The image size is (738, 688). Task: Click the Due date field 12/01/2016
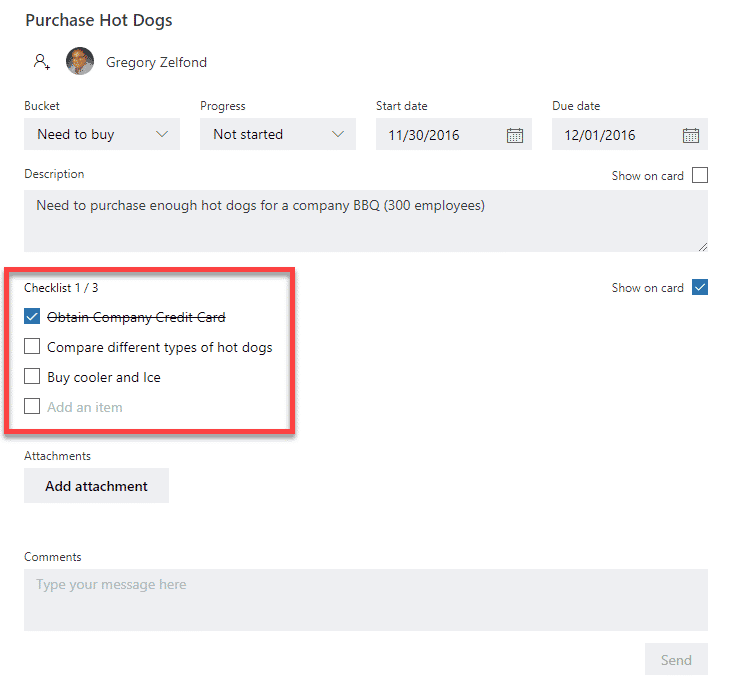point(630,134)
